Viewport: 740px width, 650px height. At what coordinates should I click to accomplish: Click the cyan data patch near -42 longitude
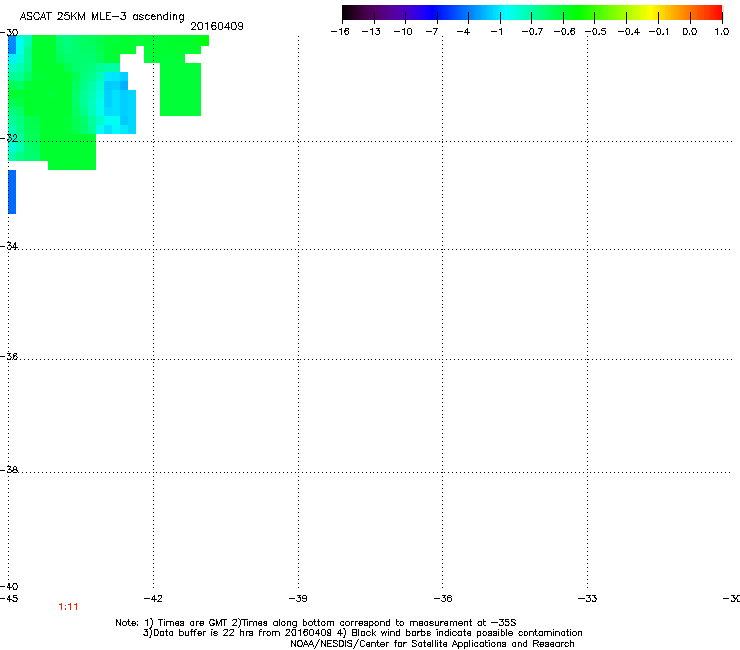tap(120, 104)
